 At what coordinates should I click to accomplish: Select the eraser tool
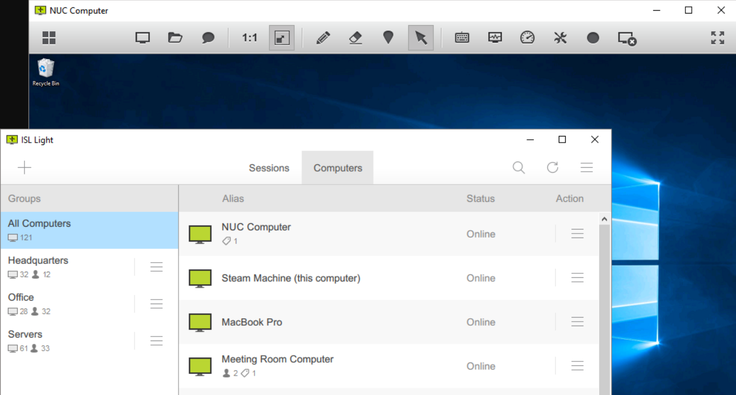point(356,38)
